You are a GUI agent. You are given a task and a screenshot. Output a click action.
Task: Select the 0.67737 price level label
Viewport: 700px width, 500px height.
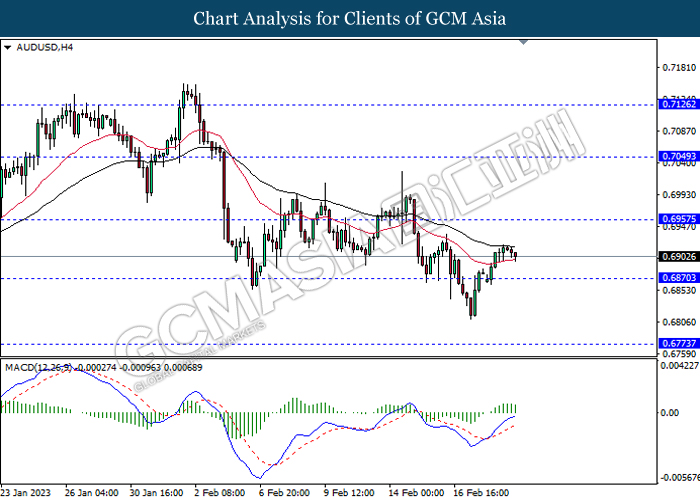(679, 343)
